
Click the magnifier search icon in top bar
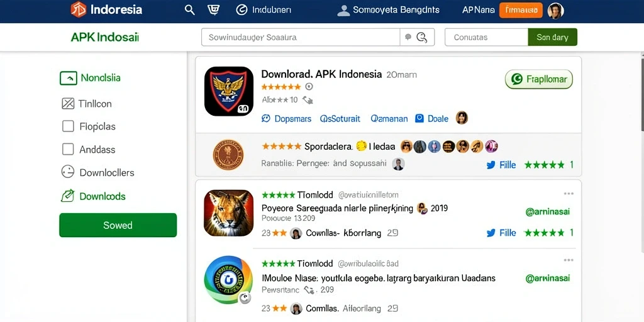pyautogui.click(x=189, y=10)
